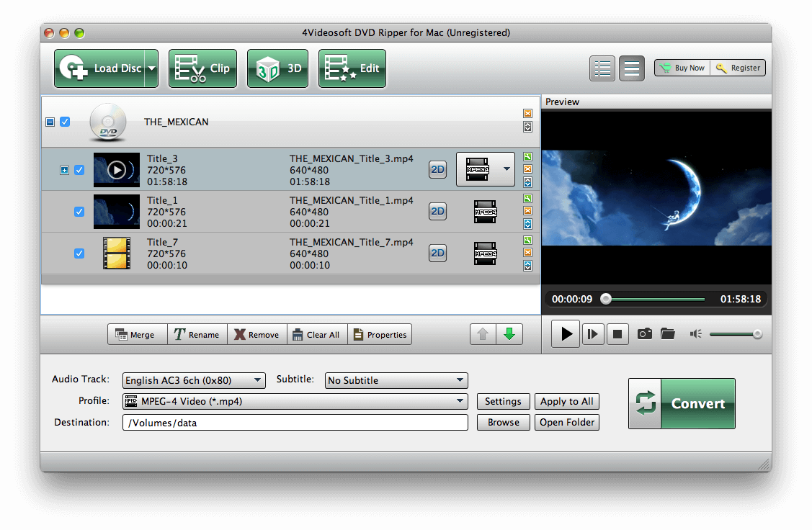Adjust the volume slider handle

tap(757, 334)
